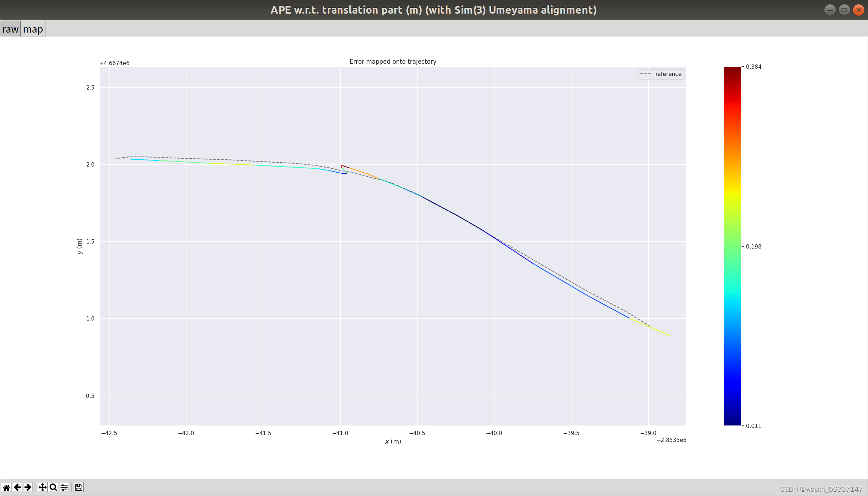Go forward to next view arrow

click(28, 487)
